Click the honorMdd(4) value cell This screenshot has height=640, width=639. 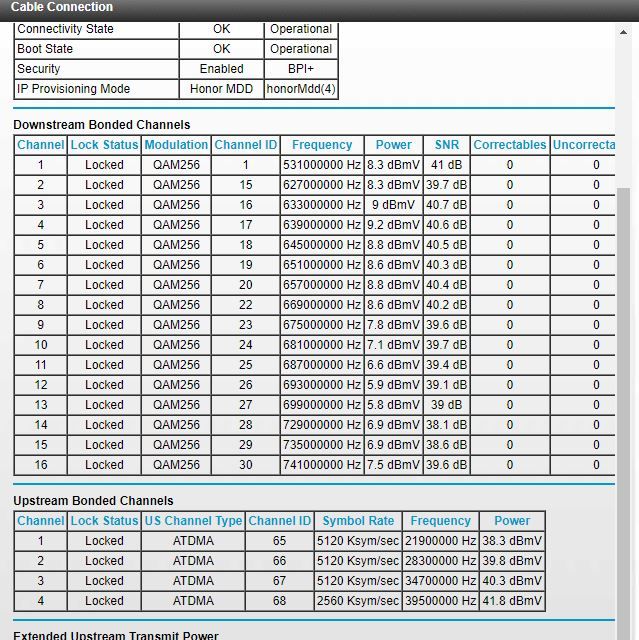click(x=301, y=89)
